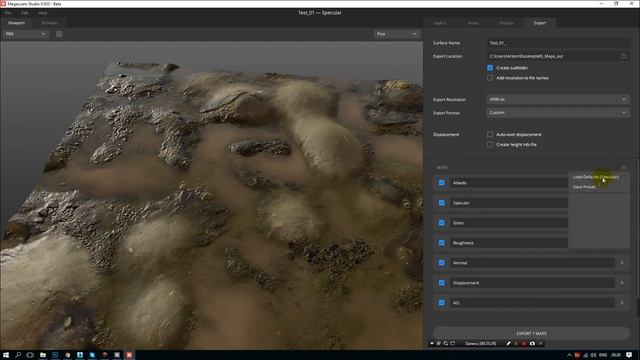Image resolution: width=640 pixels, height=360 pixels.
Task: Toggle Create subfolder checkbox
Action: 490,68
